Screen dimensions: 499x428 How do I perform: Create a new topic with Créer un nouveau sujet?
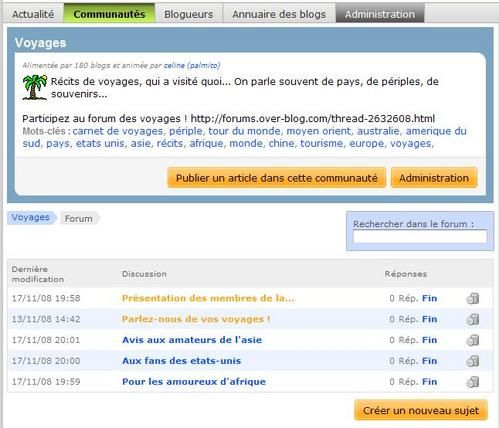tap(421, 410)
